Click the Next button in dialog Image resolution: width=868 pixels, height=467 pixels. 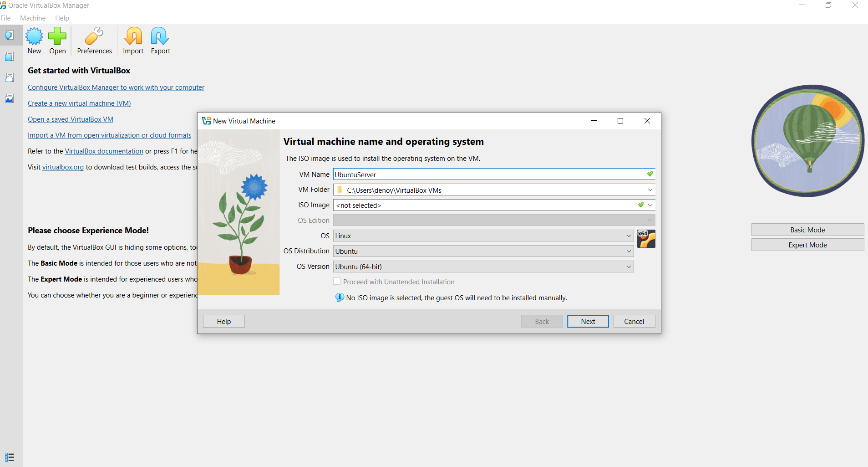tap(588, 321)
